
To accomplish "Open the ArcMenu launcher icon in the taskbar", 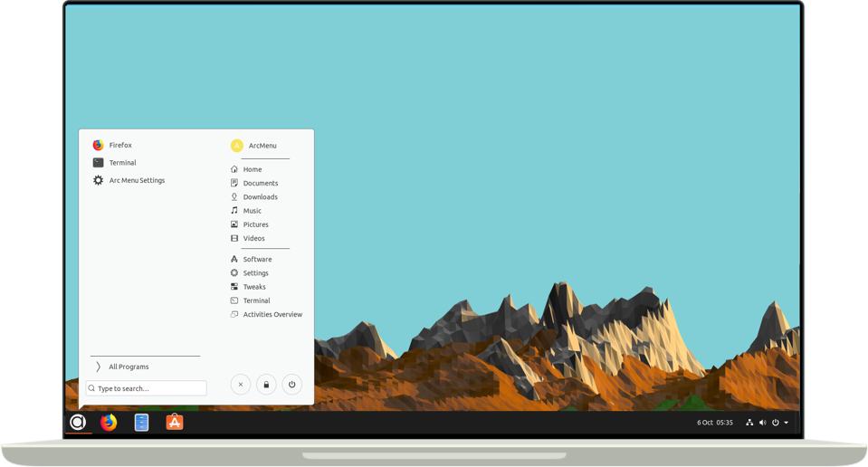I will [x=78, y=422].
